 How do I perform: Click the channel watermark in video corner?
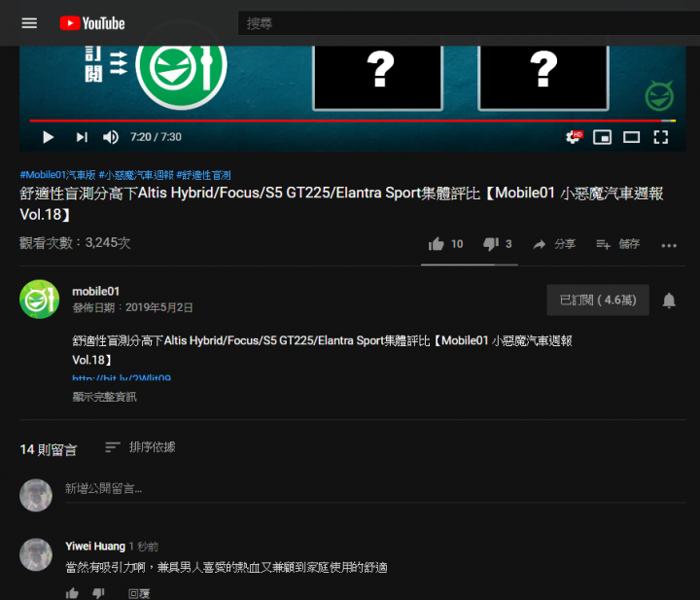coord(659,96)
